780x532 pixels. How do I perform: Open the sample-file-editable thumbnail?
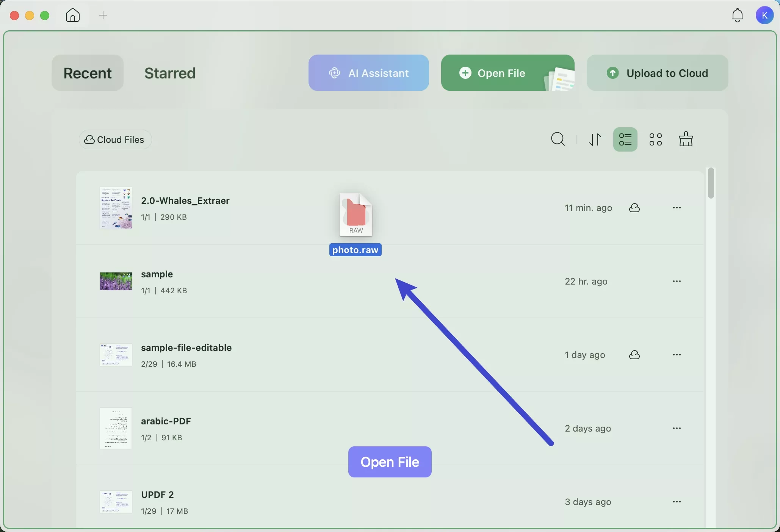coord(115,355)
